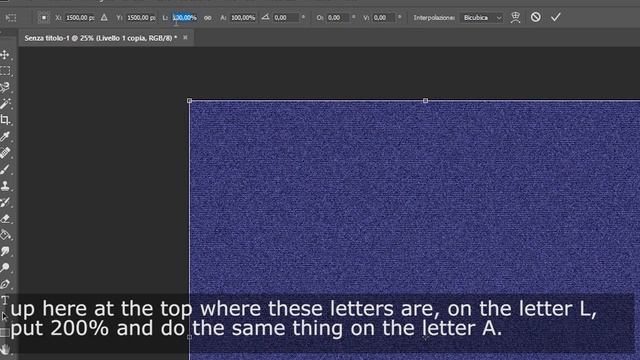Commit the transform with the checkmark
Screen dimensions: 640x360
click(x=556, y=17)
